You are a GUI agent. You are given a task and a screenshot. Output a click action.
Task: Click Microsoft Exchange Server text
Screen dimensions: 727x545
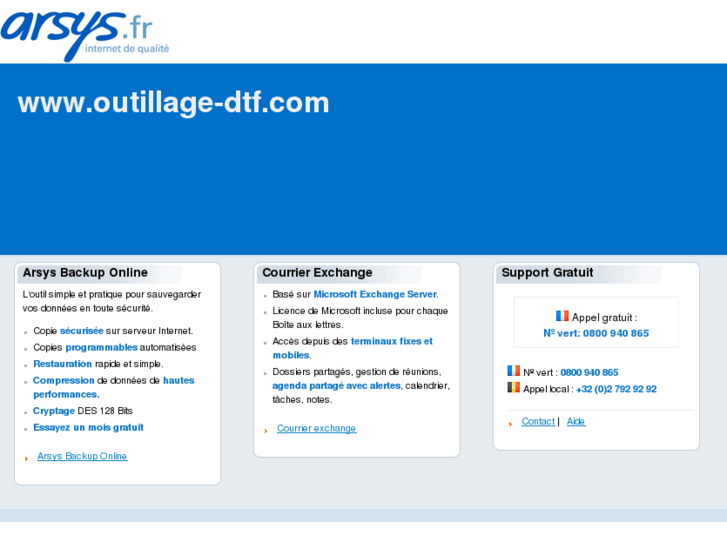(375, 294)
